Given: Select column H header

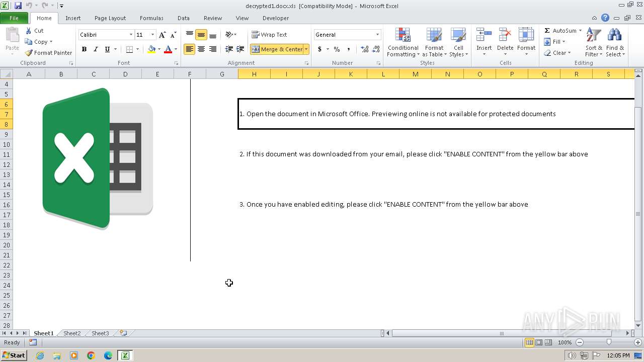Looking at the screenshot, I should tap(254, 74).
